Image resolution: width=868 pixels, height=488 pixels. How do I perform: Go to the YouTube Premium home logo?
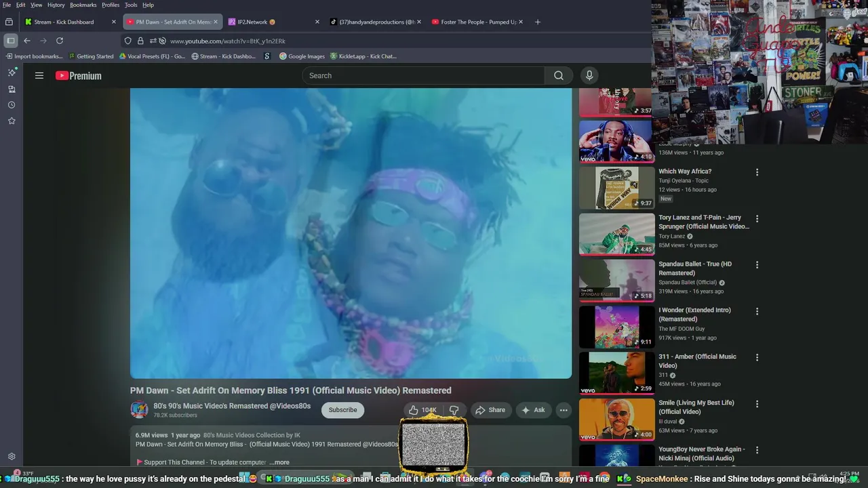point(79,76)
